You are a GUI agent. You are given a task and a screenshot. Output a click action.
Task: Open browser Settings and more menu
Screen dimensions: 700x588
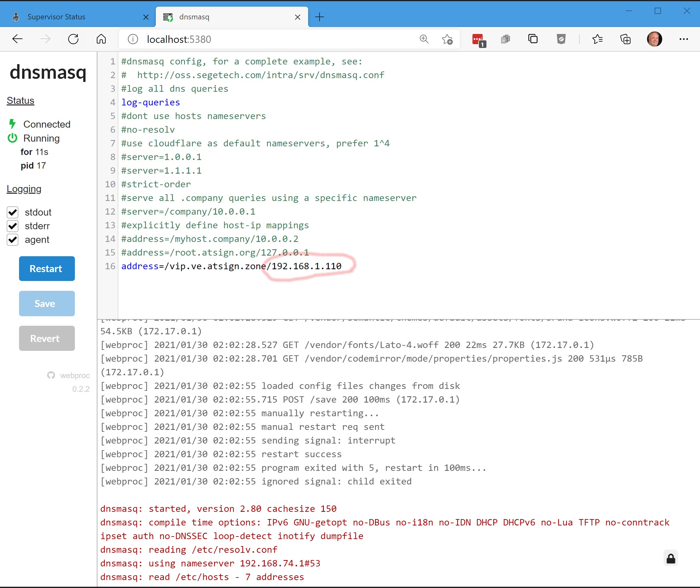pyautogui.click(x=684, y=39)
